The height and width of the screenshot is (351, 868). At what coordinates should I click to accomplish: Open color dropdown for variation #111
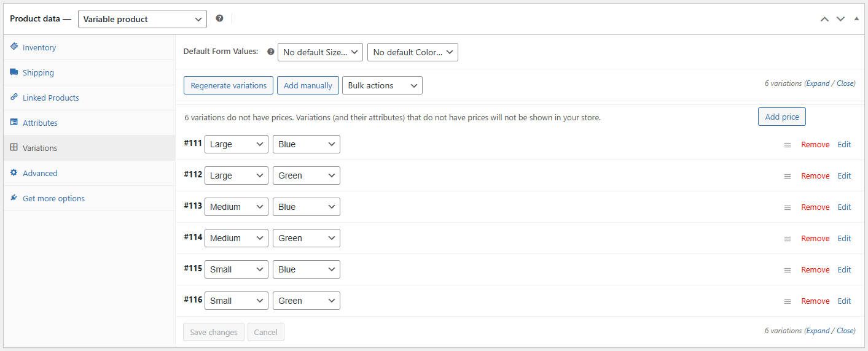coord(307,144)
